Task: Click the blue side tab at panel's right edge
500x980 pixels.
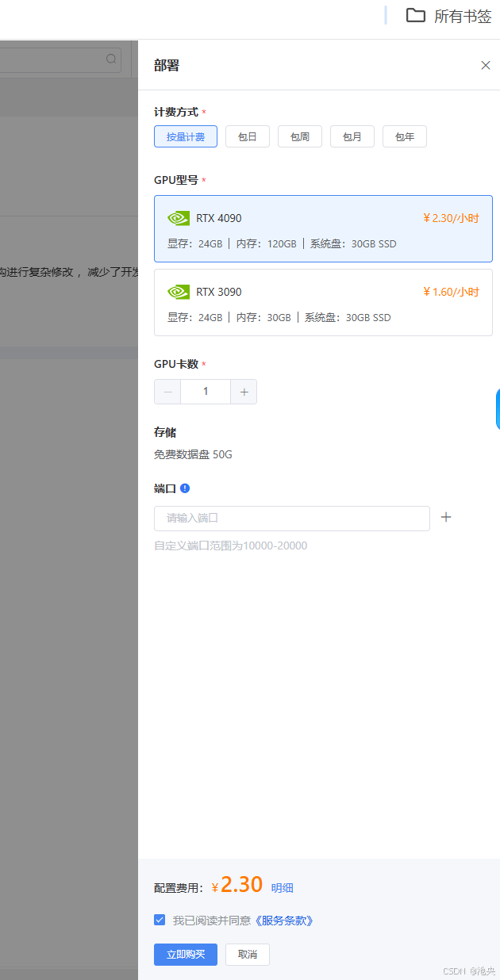Action: [498, 409]
